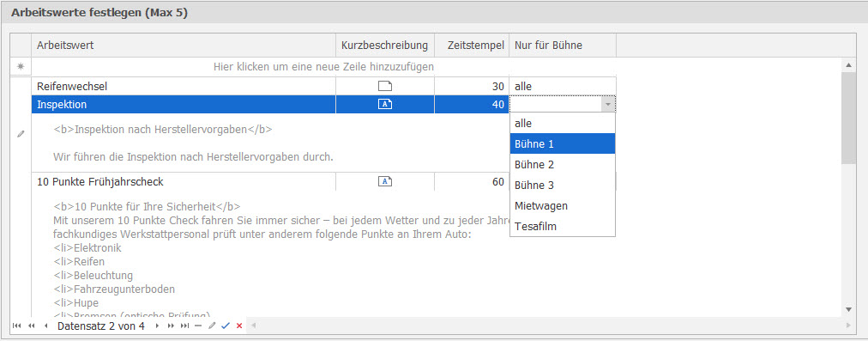Select 'Mietwagen' from dropdown list
868x341 pixels.
tap(563, 205)
